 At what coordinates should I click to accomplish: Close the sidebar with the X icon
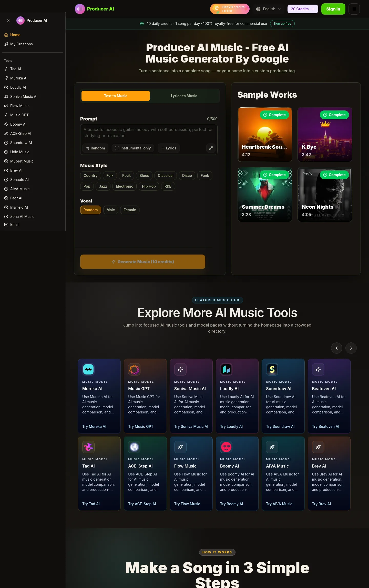click(8, 21)
